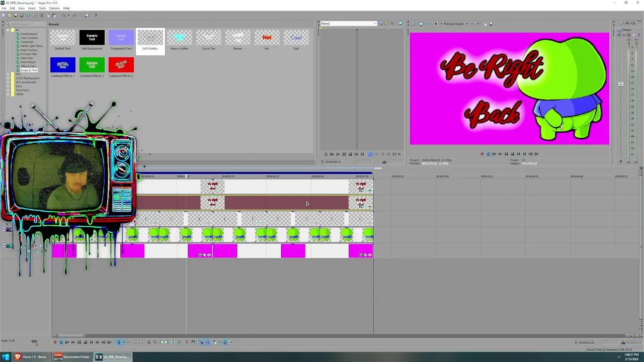Paste using the clipboard toolbar icon
This screenshot has height=362, width=644.
click(x=54, y=15)
